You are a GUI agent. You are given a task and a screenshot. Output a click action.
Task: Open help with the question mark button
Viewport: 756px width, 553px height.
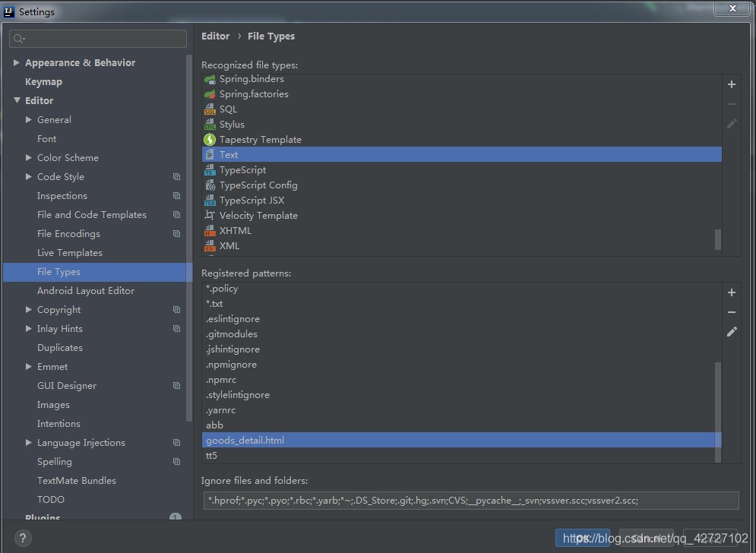coord(23,538)
